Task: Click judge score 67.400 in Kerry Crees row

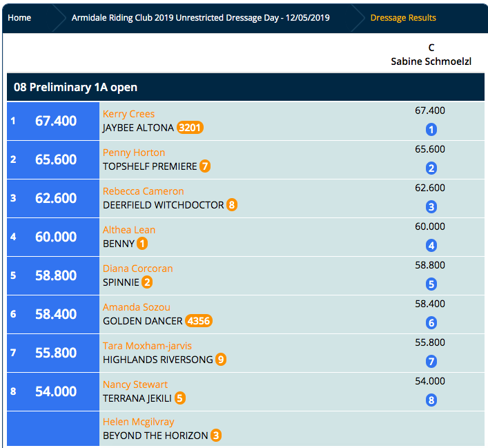Action: 430,110
